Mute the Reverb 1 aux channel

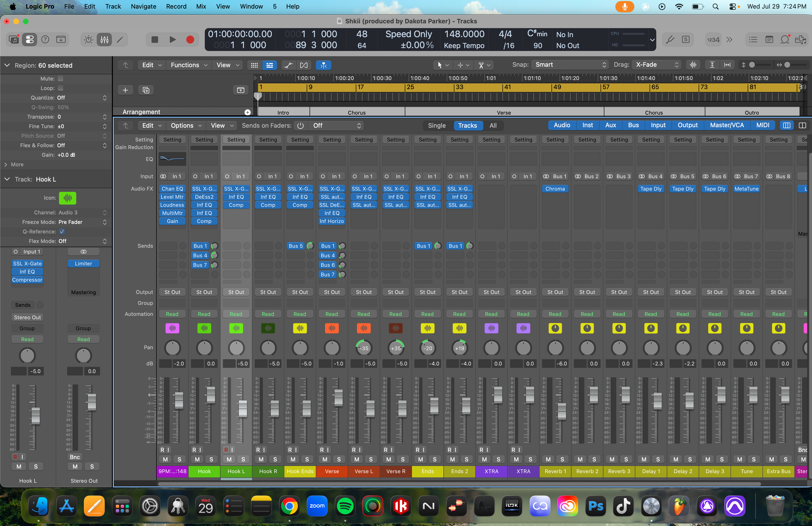[548, 460]
